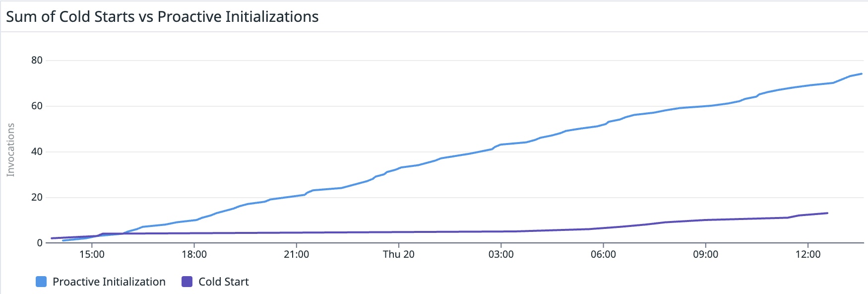Click the Invocations y-axis title
Image resolution: width=868 pixels, height=294 pixels.
[10, 150]
